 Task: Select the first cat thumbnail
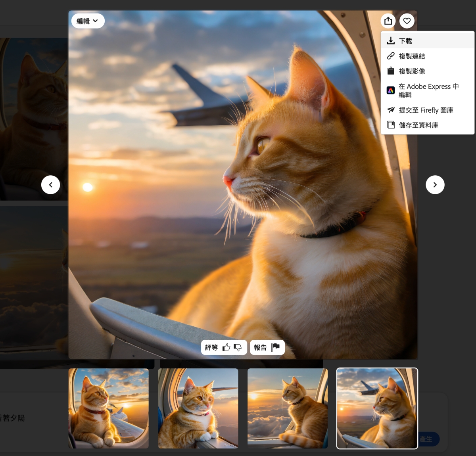click(x=109, y=408)
